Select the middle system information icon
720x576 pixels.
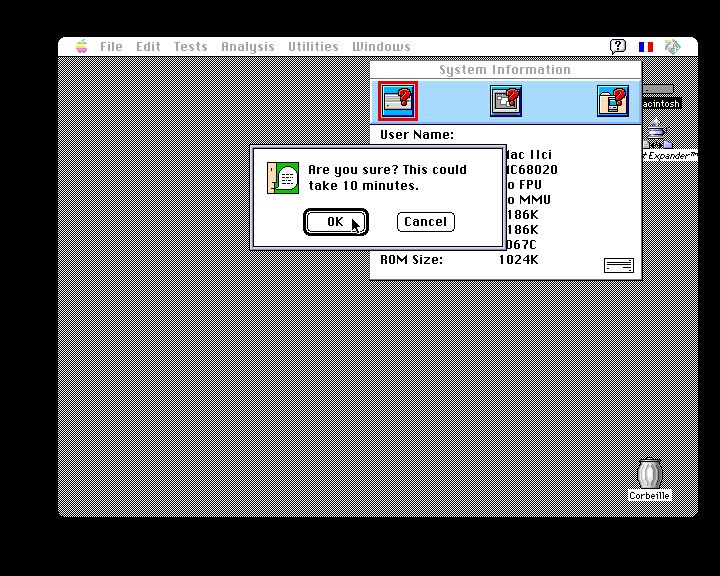506,100
